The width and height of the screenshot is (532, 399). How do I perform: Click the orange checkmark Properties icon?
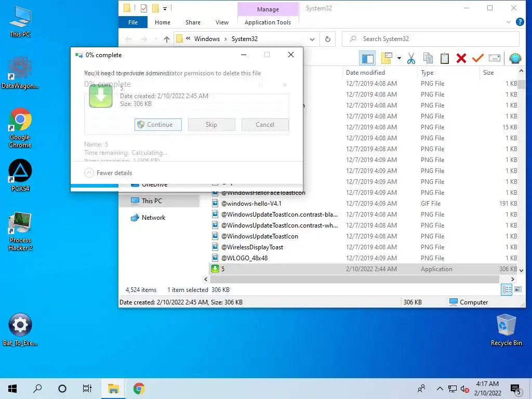coord(478,58)
